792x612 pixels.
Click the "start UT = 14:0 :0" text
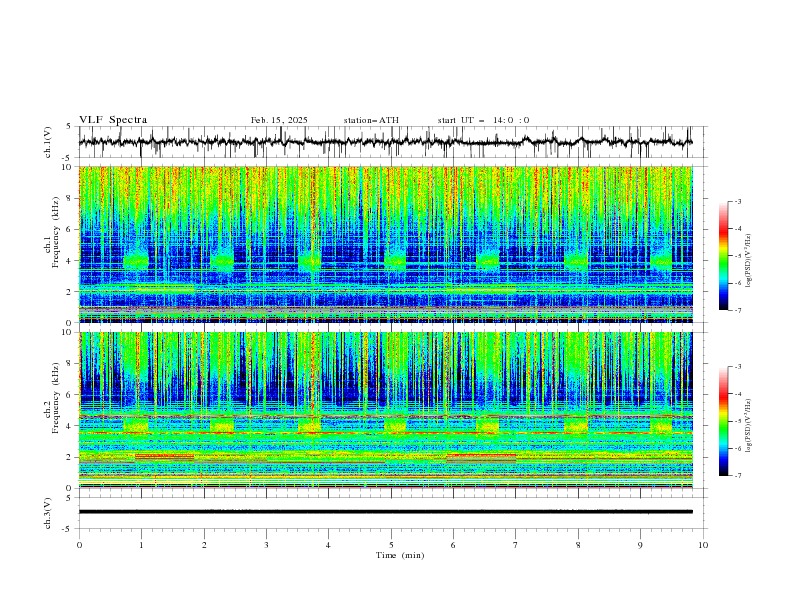(483, 120)
